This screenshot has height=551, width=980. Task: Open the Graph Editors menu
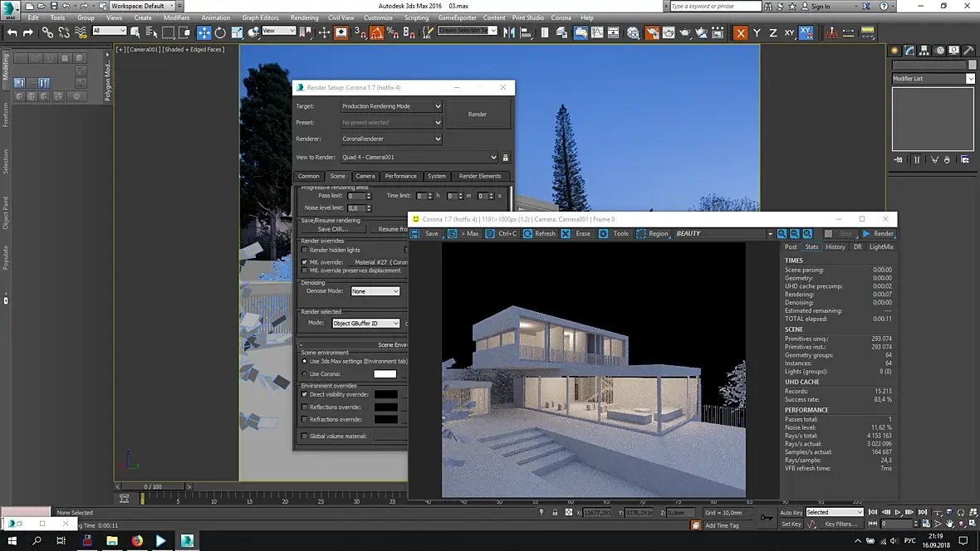point(260,17)
